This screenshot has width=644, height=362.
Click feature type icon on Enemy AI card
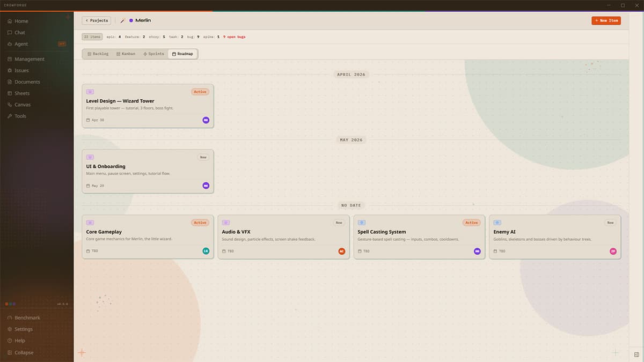pyautogui.click(x=497, y=223)
